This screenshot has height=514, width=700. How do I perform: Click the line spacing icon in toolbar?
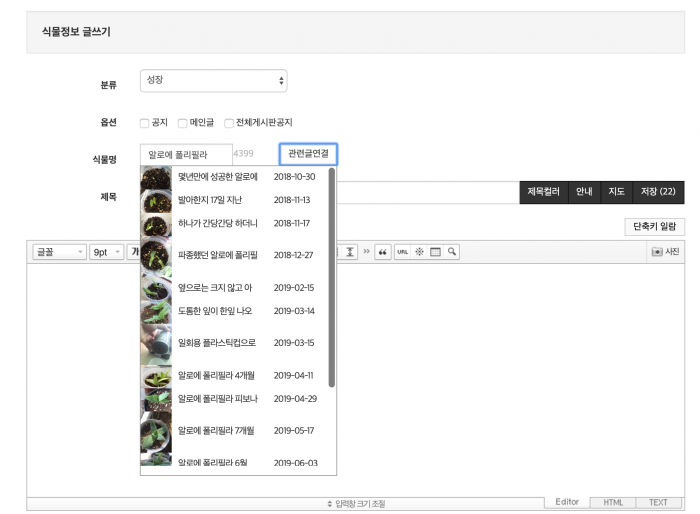[350, 252]
